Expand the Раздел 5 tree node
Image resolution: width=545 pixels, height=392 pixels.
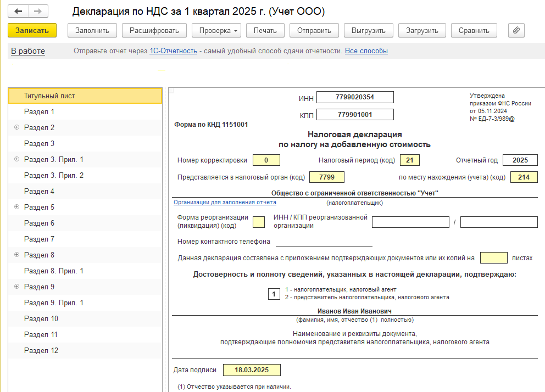pyautogui.click(x=16, y=207)
